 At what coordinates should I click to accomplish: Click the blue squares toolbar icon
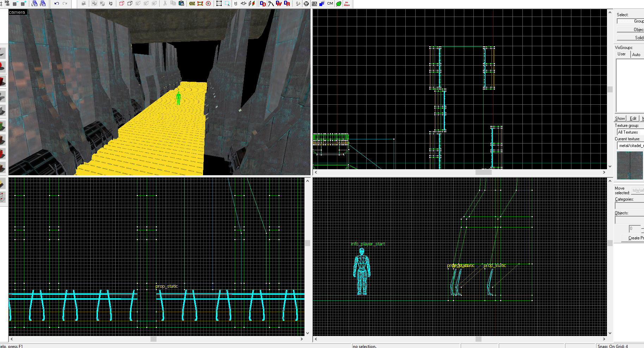click(x=322, y=4)
